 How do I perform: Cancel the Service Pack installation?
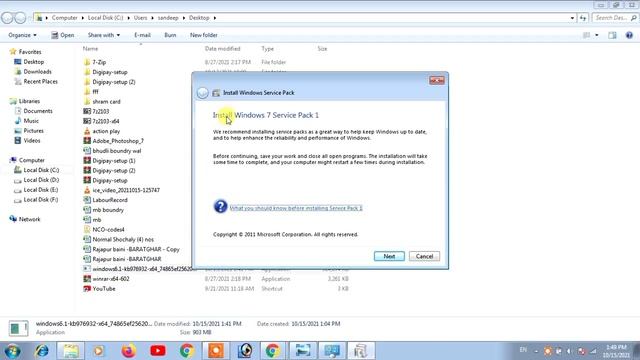tap(424, 256)
